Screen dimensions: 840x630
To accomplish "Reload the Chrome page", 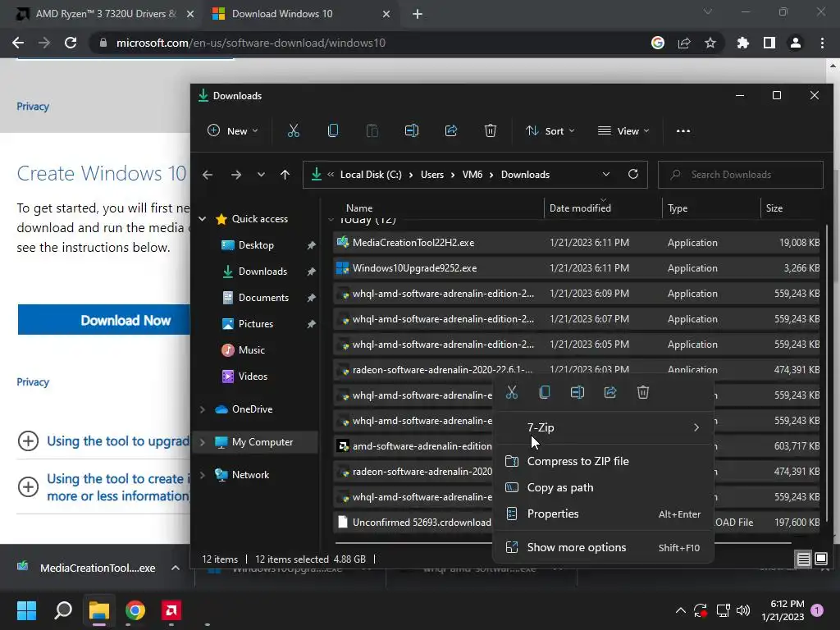I will [71, 43].
